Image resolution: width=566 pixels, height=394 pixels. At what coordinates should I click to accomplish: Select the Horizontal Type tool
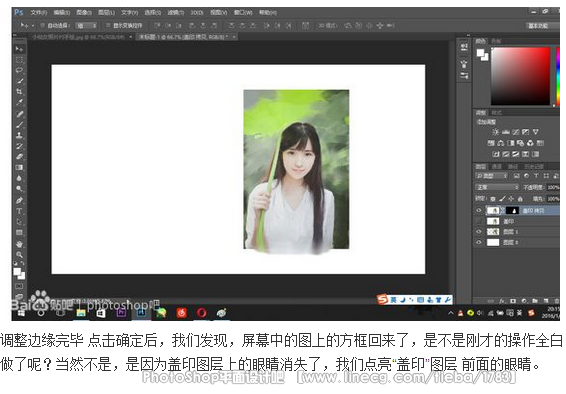pyautogui.click(x=19, y=211)
